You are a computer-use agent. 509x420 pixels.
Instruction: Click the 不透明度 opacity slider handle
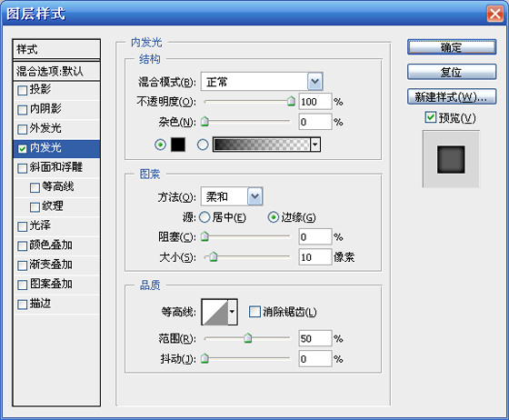point(291,101)
